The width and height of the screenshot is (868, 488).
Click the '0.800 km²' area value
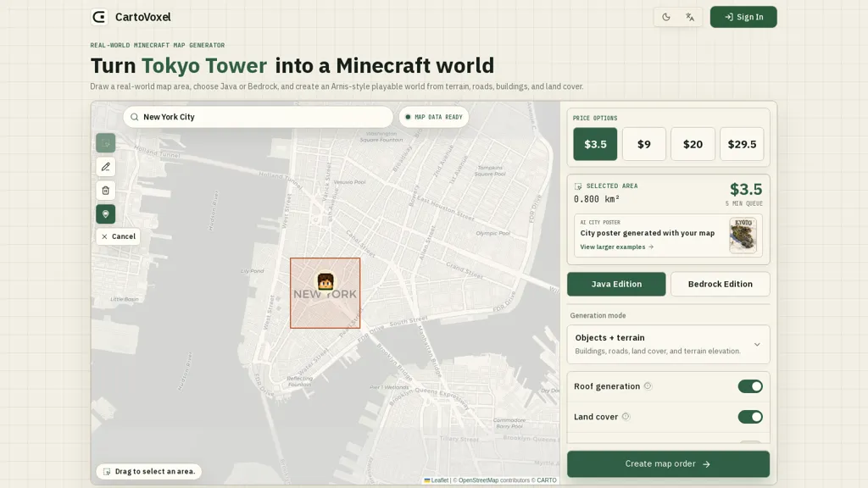coord(596,199)
